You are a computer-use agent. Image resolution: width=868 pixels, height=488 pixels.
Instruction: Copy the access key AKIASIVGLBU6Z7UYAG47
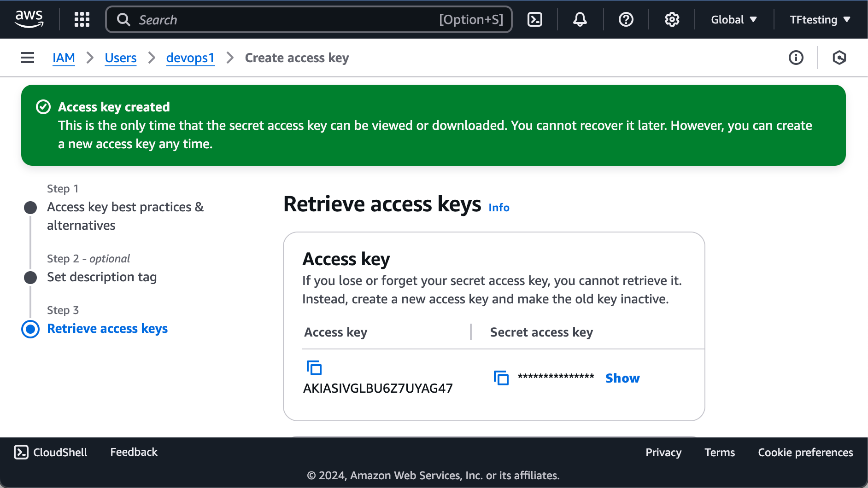(314, 368)
